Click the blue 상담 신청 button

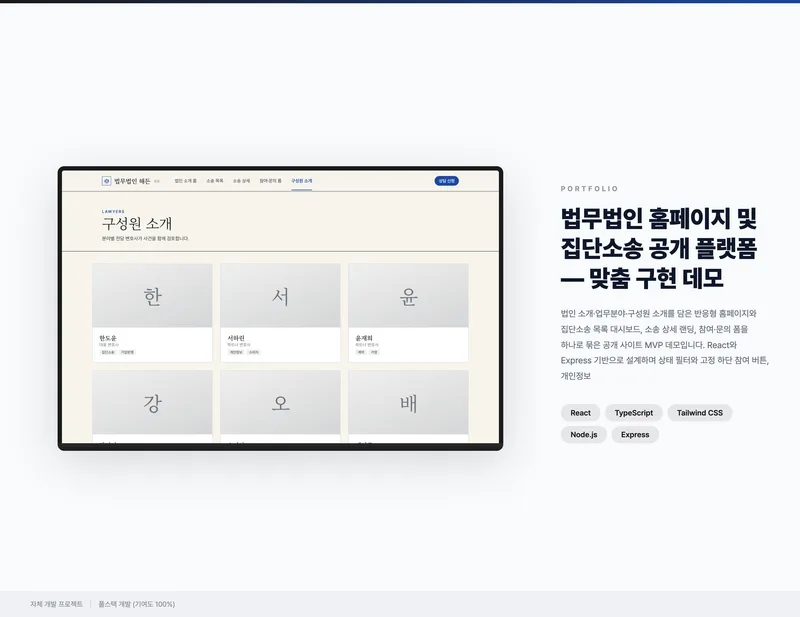pyautogui.click(x=446, y=181)
